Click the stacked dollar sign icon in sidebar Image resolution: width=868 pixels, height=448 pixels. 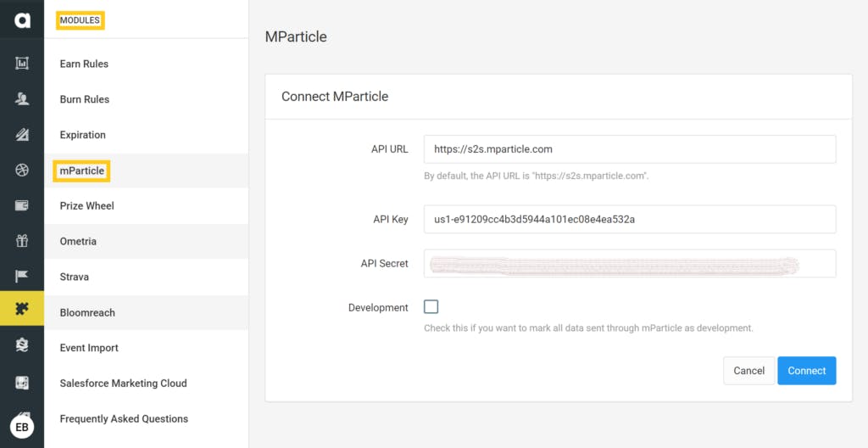[x=22, y=345]
